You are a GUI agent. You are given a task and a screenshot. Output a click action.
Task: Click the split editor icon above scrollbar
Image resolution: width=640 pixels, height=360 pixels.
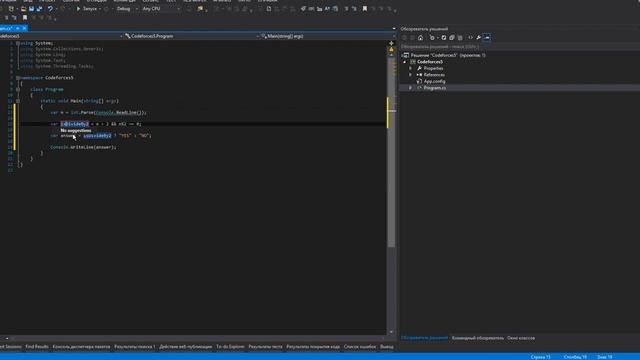[x=391, y=43]
